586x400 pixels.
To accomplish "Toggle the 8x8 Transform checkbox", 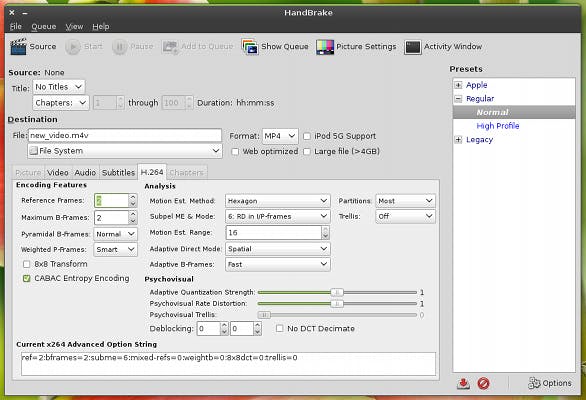I will click(27, 264).
